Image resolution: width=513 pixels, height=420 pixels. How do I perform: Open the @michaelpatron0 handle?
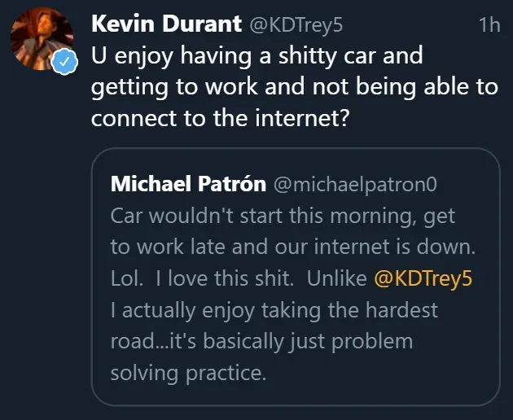355,185
